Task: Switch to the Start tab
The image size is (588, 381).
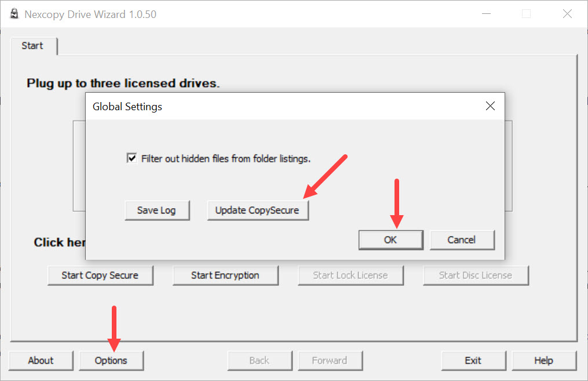Action: [32, 46]
